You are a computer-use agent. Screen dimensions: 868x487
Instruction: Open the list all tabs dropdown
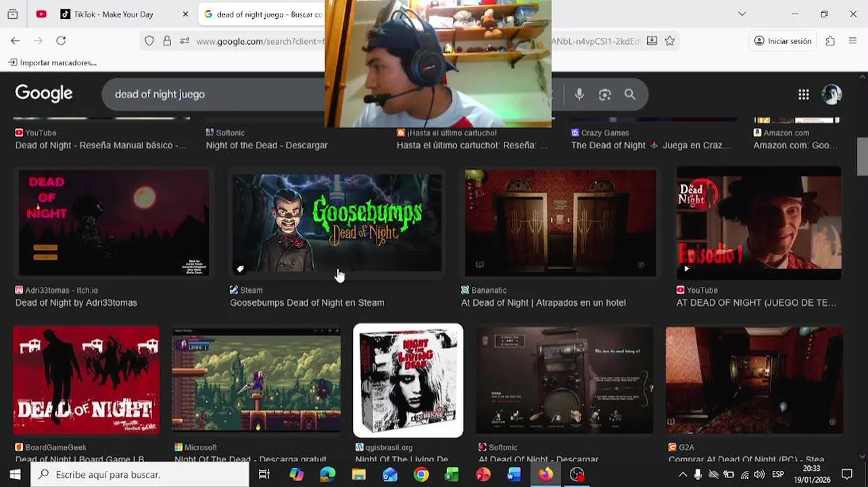point(742,14)
